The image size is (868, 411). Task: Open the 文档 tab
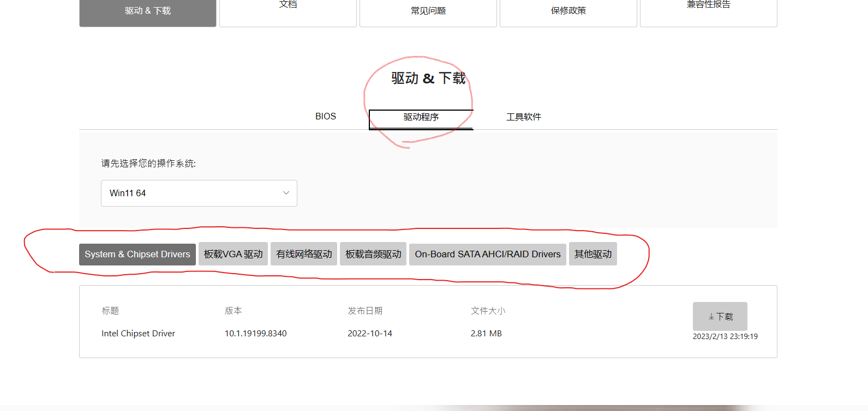pyautogui.click(x=288, y=12)
